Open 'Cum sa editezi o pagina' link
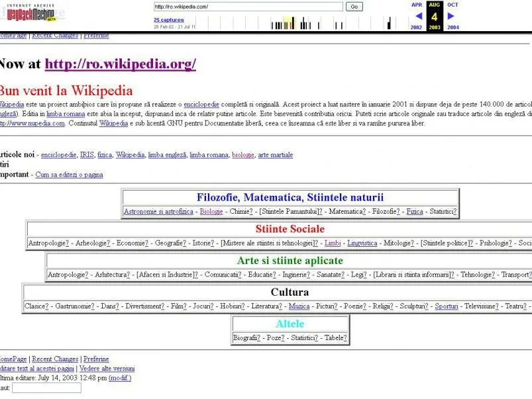The image size is (532, 399). point(69,175)
